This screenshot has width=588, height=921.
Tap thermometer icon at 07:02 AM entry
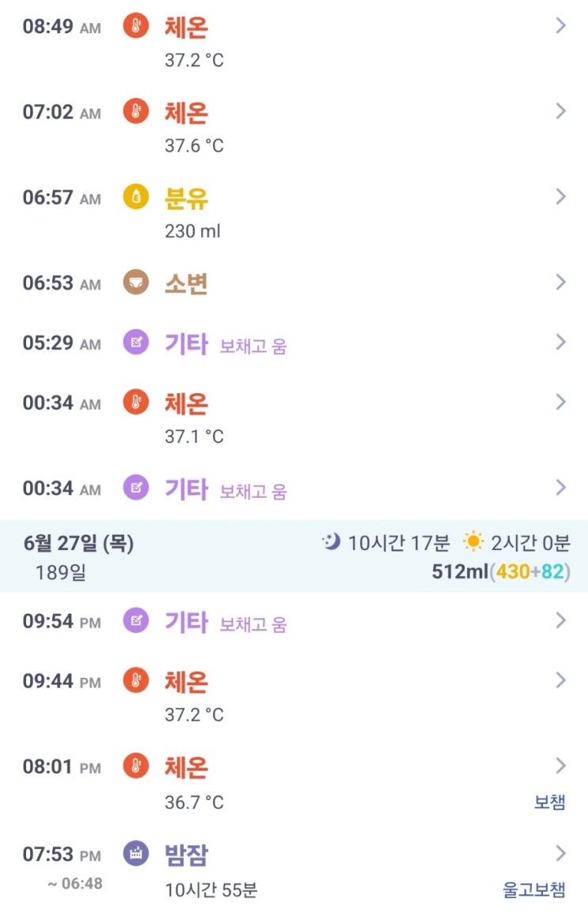(x=136, y=112)
